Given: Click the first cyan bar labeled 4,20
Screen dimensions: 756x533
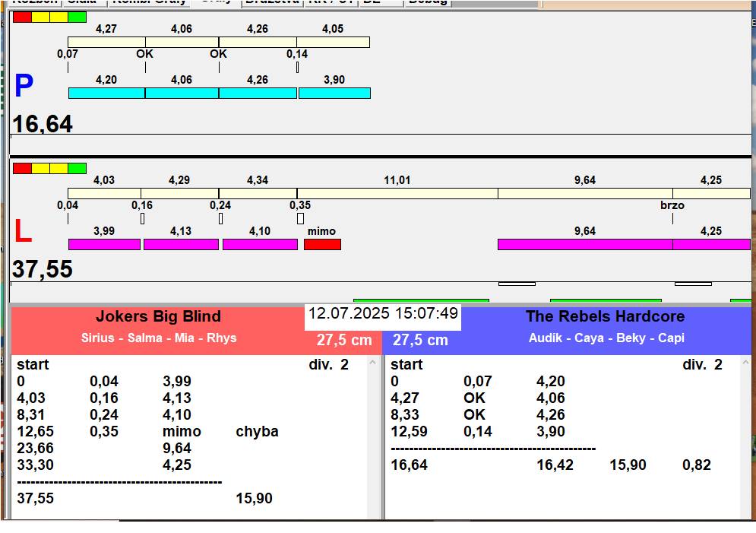Looking at the screenshot, I should tap(106, 93).
